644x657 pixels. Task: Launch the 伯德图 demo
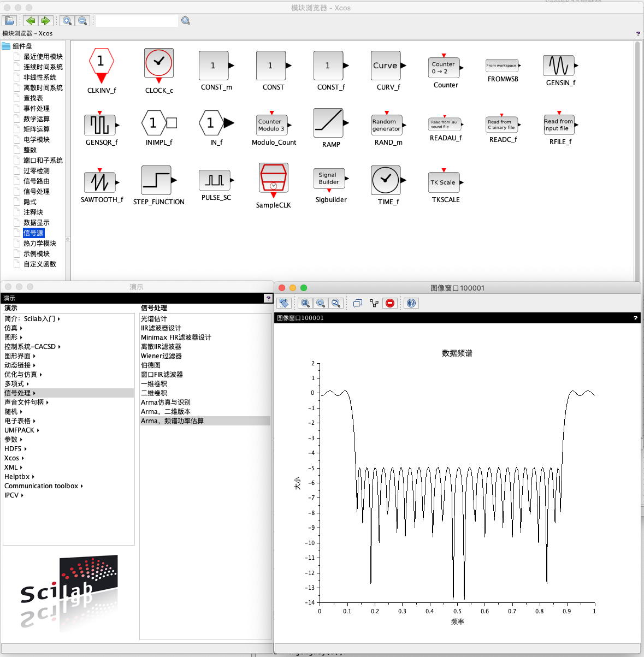[x=151, y=365]
